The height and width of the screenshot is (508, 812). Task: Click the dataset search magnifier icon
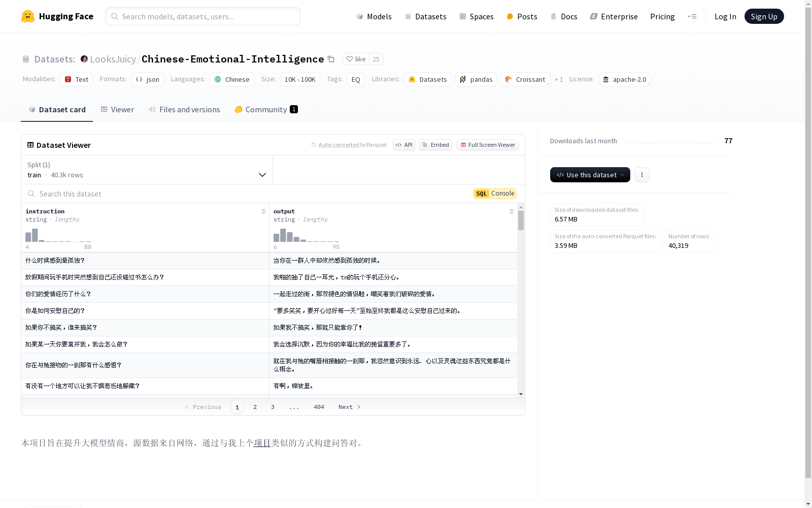pyautogui.click(x=31, y=194)
